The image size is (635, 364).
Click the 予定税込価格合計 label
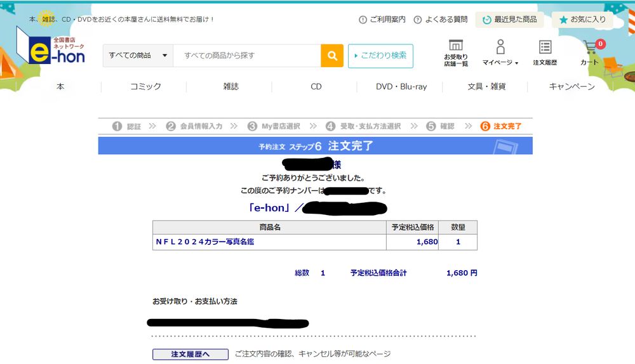[378, 273]
